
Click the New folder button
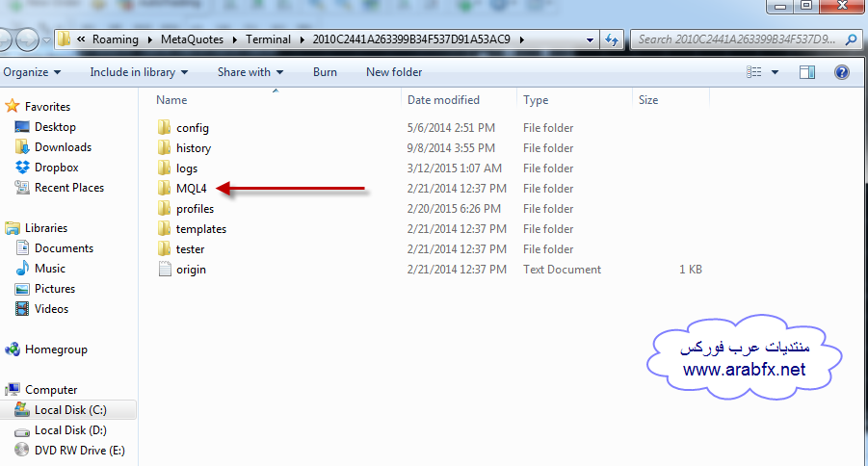coord(394,72)
